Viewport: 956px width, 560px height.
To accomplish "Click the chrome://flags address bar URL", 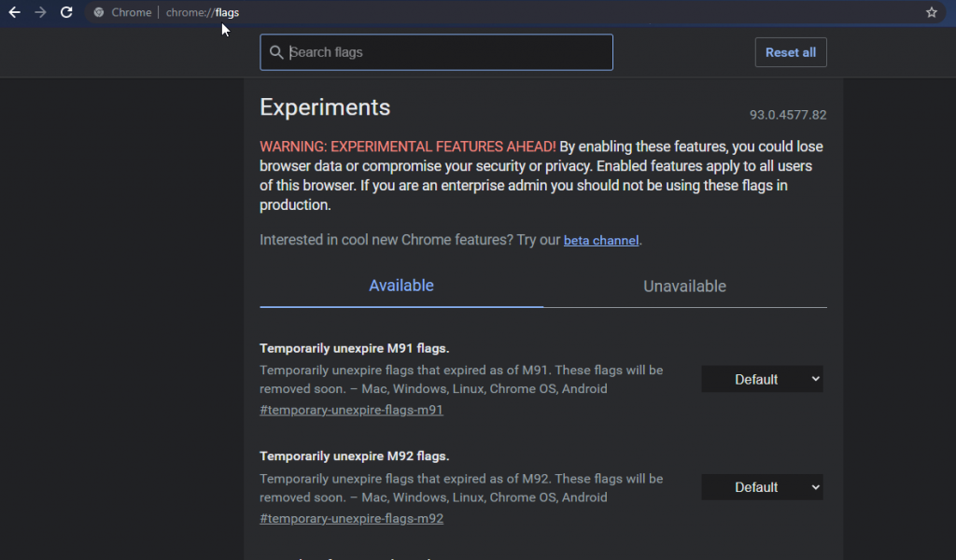I will pos(203,12).
